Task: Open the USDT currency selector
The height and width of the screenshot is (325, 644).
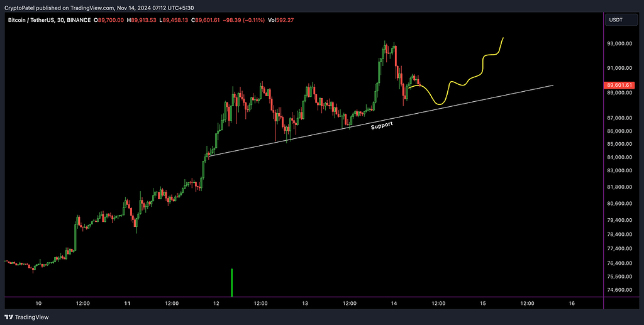Action: tap(621, 20)
